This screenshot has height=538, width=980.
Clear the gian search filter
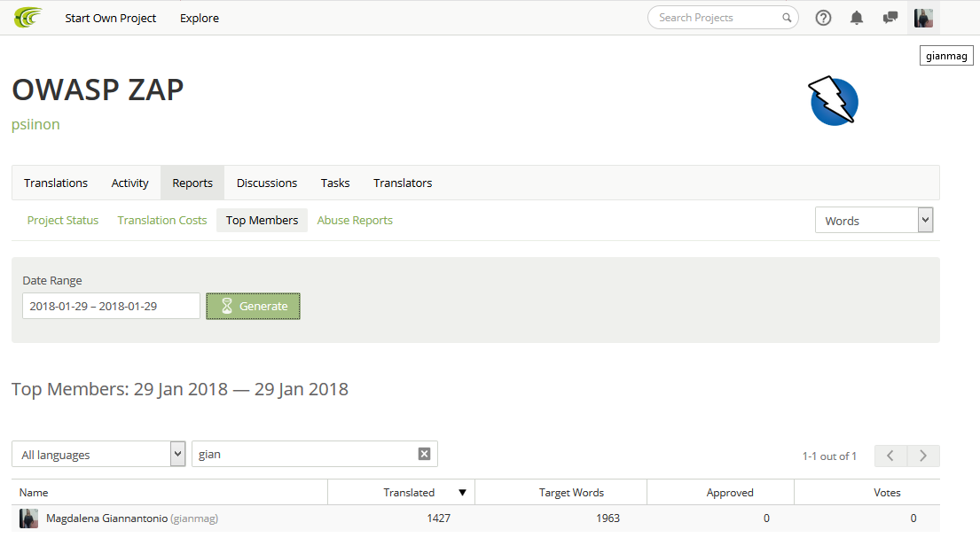click(424, 455)
